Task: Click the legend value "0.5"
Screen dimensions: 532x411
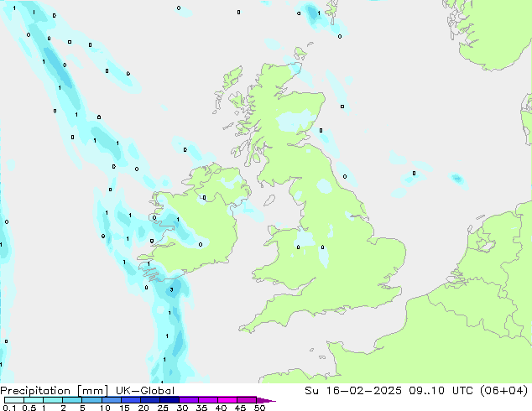Action: click(x=29, y=408)
